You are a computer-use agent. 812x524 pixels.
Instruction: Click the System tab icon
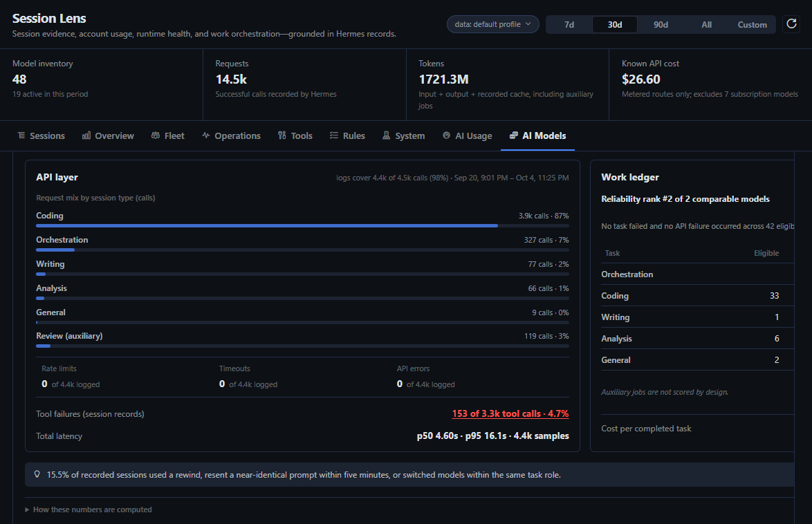pos(387,135)
